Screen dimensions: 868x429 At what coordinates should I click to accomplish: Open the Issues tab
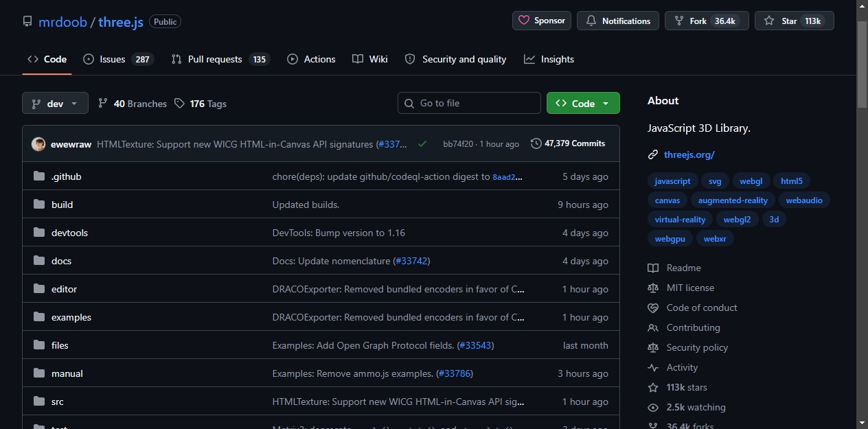click(x=118, y=59)
